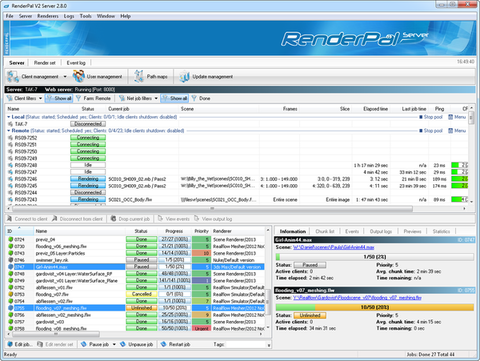Viewport: 480px width, 361px height.
Task: Collapse the Local pool group
Action: (x=9, y=117)
